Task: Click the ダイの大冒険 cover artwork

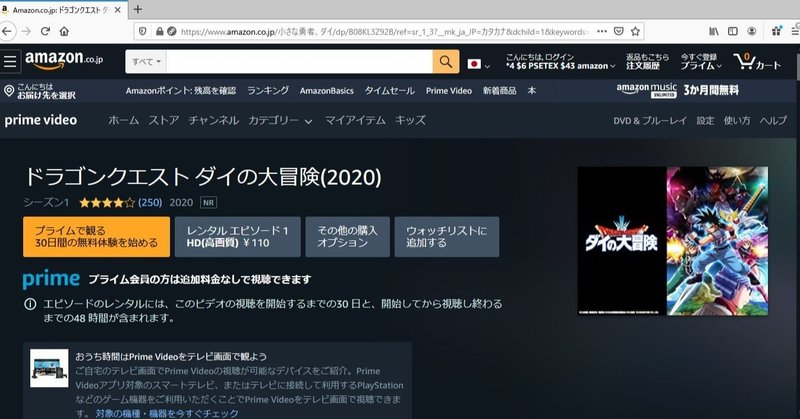Action: coord(672,241)
